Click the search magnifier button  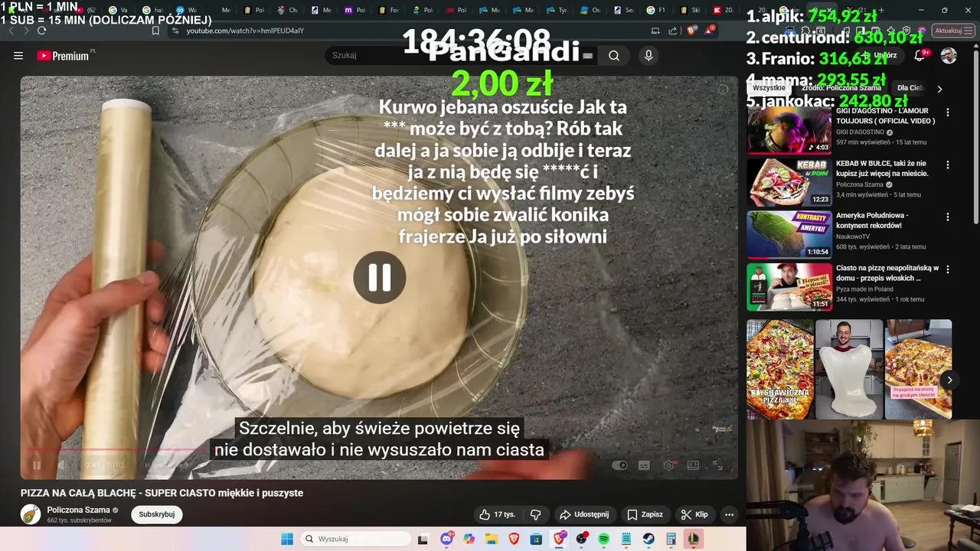pos(614,55)
